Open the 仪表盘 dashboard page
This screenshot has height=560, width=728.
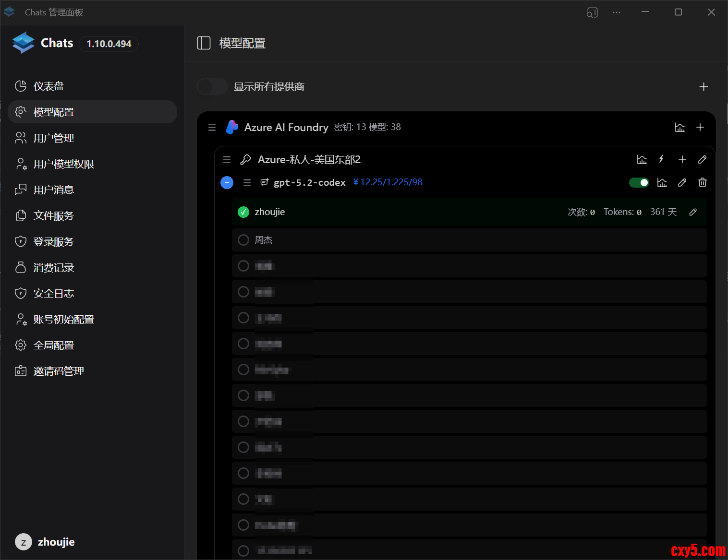(49, 86)
